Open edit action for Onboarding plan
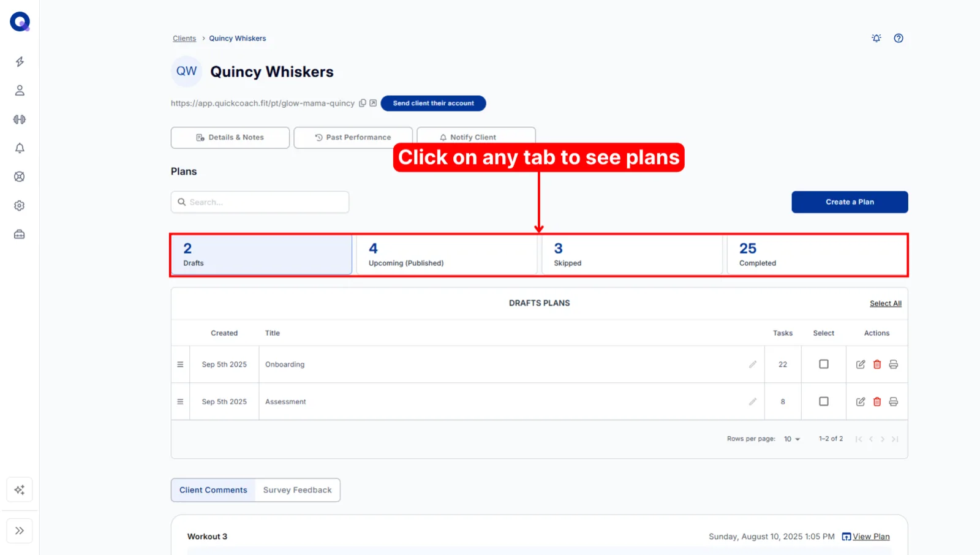 [x=861, y=364]
